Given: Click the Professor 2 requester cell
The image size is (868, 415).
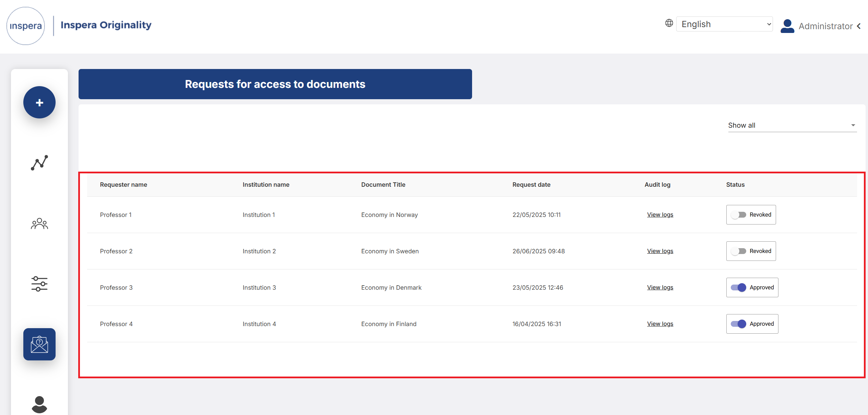Looking at the screenshot, I should point(116,251).
